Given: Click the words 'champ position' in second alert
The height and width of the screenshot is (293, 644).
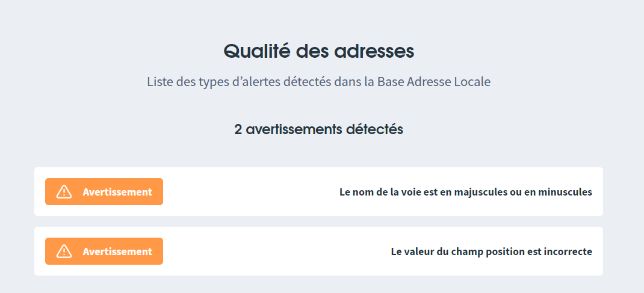Looking at the screenshot, I should 487,251.
